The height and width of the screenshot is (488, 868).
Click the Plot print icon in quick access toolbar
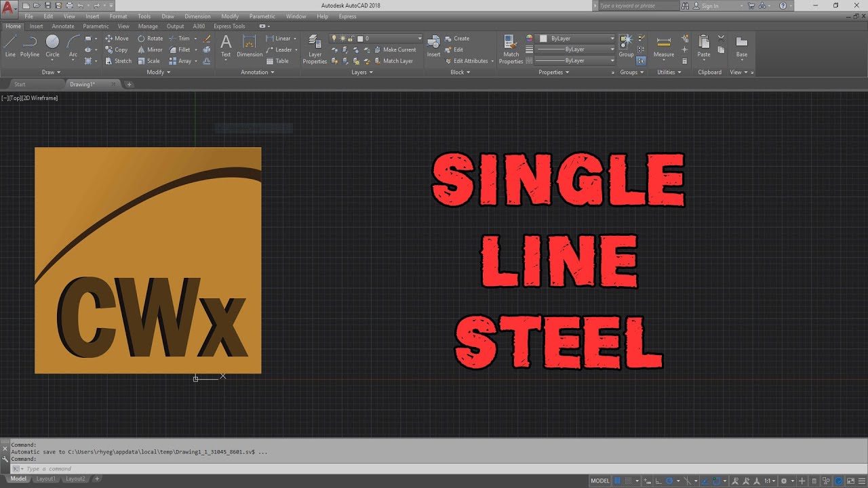[x=69, y=5]
